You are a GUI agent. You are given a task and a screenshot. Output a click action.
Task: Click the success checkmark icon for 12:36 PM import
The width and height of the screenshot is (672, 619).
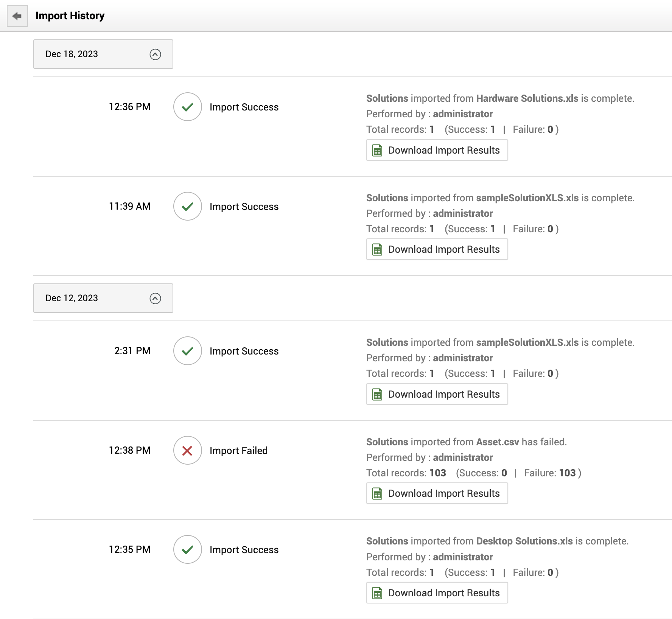coord(187,107)
